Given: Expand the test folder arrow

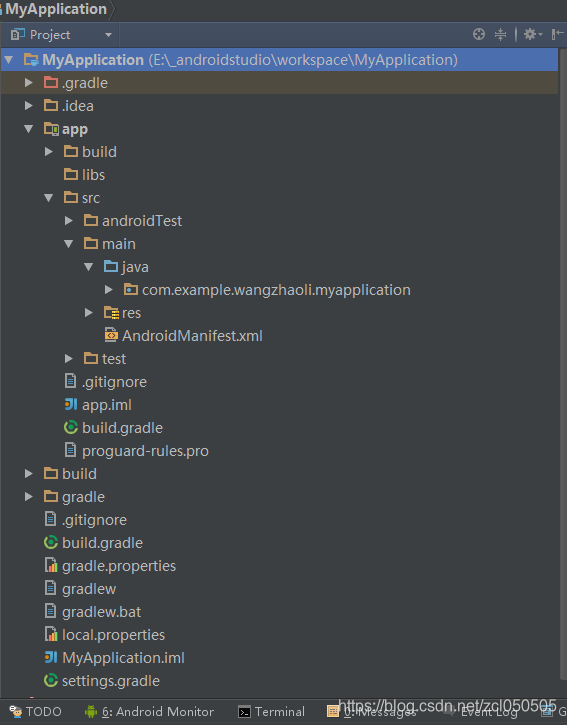Looking at the screenshot, I should coord(68,359).
